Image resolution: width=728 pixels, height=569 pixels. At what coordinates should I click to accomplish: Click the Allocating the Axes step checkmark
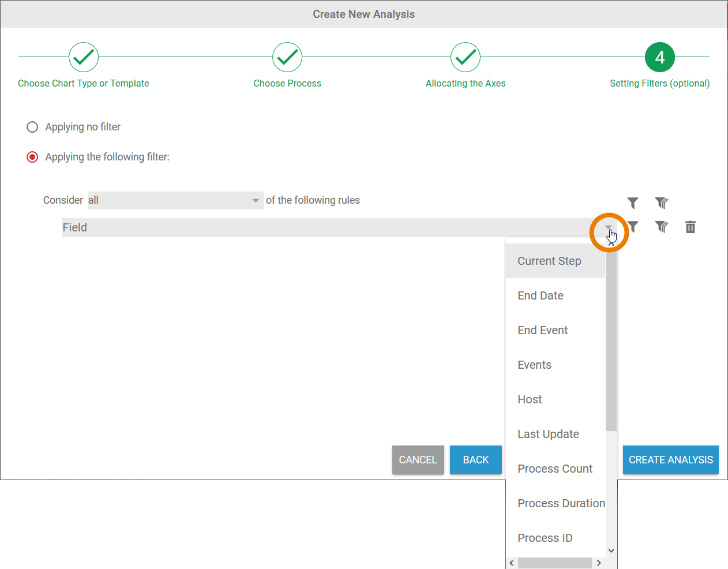466,57
